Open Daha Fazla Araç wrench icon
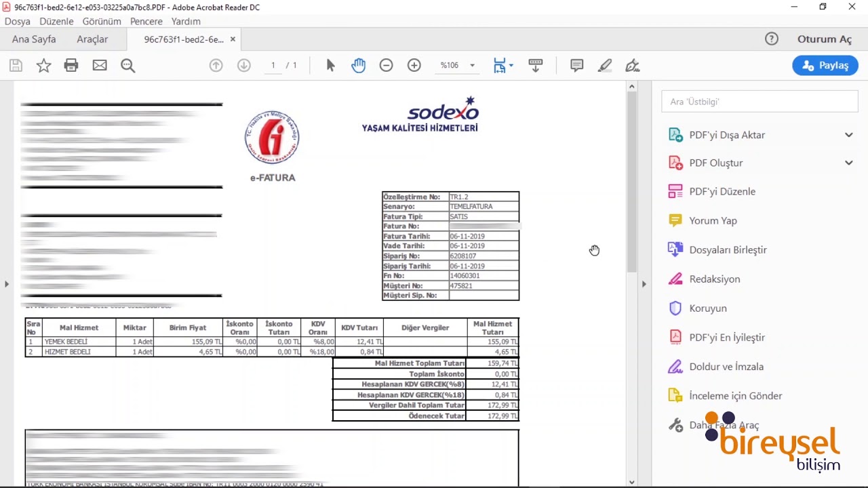The width and height of the screenshot is (868, 488). click(x=675, y=425)
